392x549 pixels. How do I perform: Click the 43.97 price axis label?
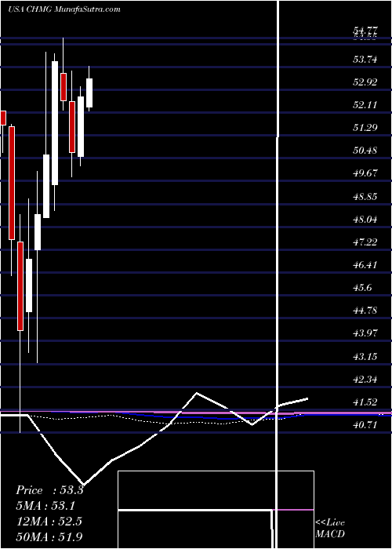(x=365, y=333)
